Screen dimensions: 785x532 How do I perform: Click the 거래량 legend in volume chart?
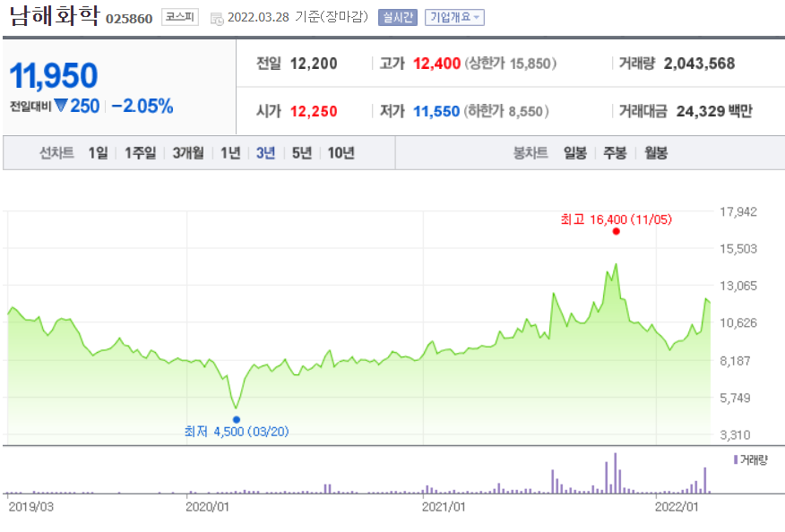[x=750, y=459]
